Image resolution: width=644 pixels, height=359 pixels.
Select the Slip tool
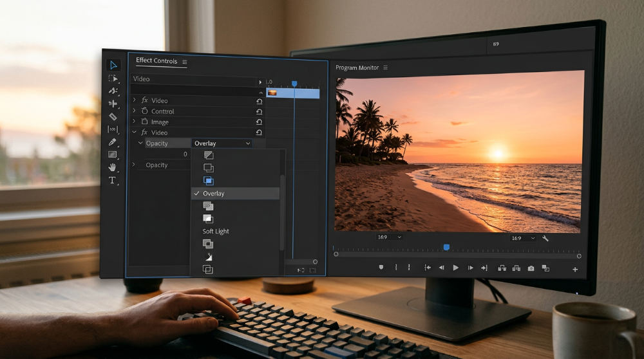(x=113, y=130)
